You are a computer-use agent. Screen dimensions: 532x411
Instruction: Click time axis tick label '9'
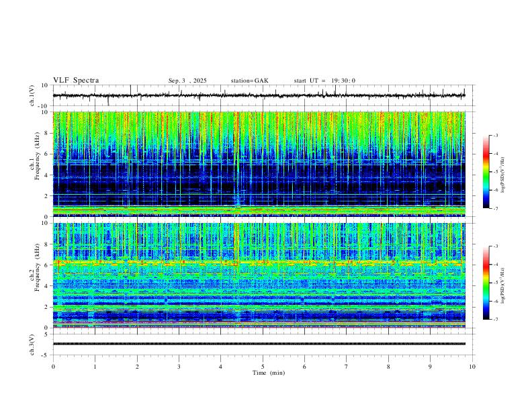430,367
